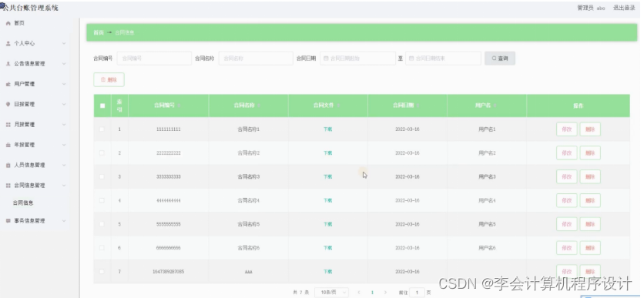Expand 人员信息管理 with its chevron
Viewport: 644px width, 298px height.
click(64, 165)
